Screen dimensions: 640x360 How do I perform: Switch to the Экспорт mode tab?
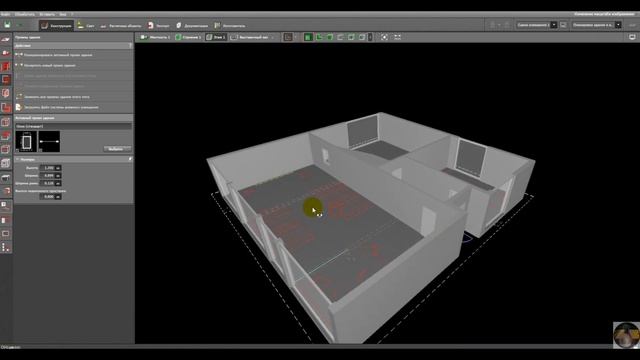pos(158,26)
